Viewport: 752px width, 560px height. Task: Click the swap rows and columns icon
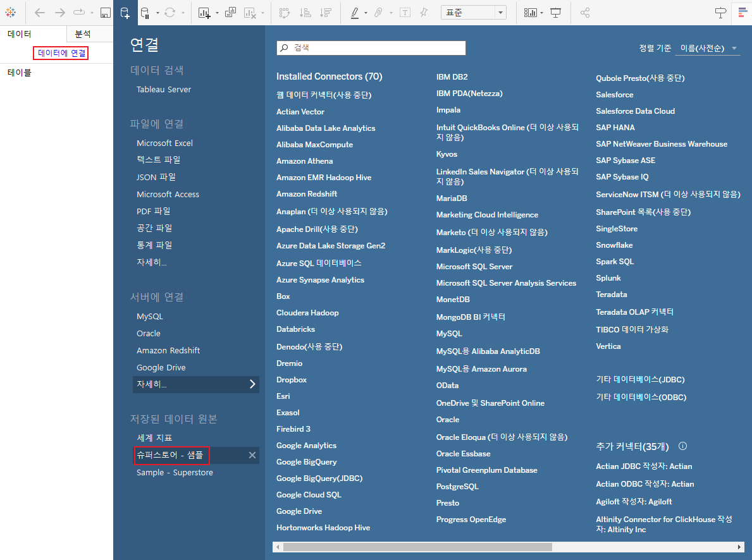pos(285,13)
